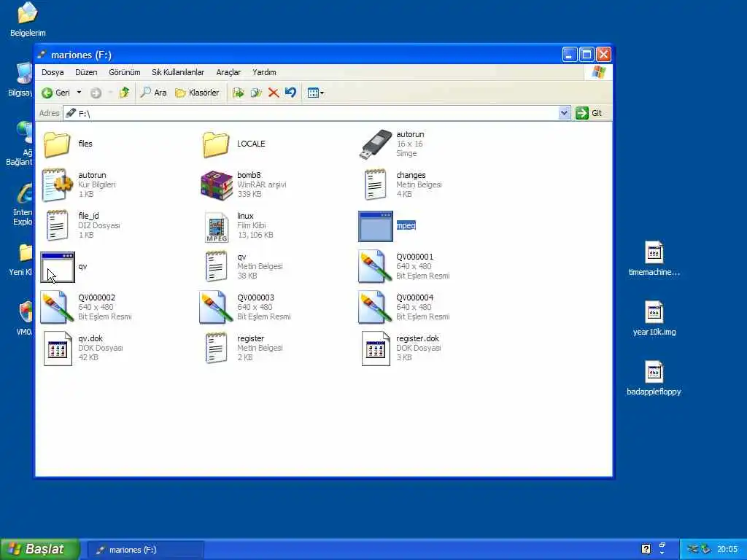Click the taskbar clock showing 20:05
Screen dimensions: 747x560
click(727, 550)
